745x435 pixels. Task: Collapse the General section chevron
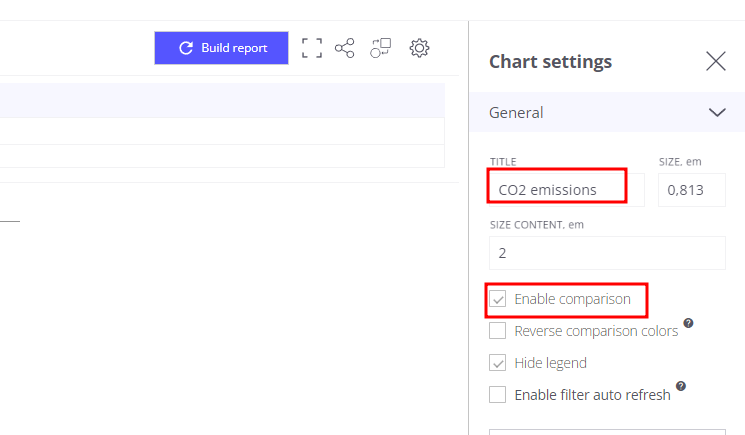717,113
